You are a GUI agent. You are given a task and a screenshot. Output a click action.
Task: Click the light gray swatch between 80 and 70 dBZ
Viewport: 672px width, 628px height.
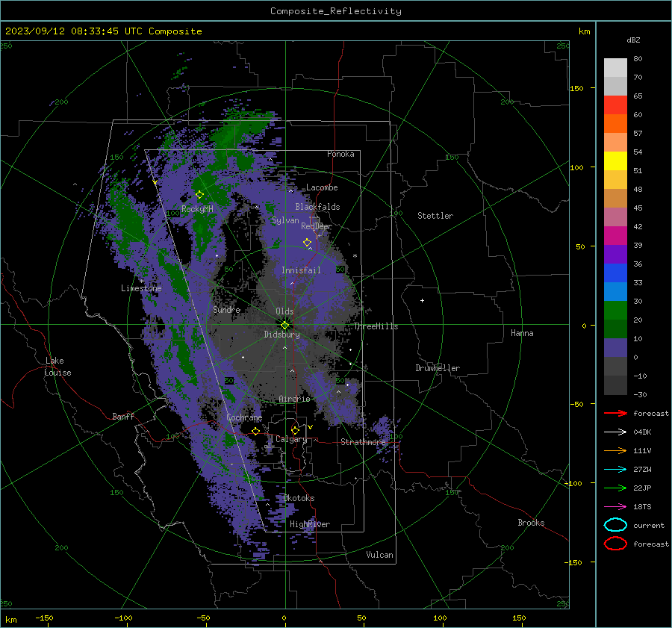615,68
